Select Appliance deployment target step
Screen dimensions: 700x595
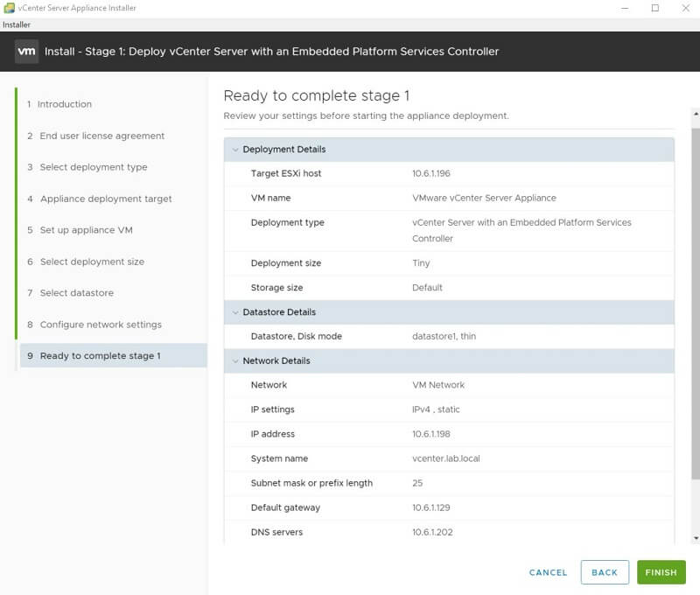click(x=105, y=199)
